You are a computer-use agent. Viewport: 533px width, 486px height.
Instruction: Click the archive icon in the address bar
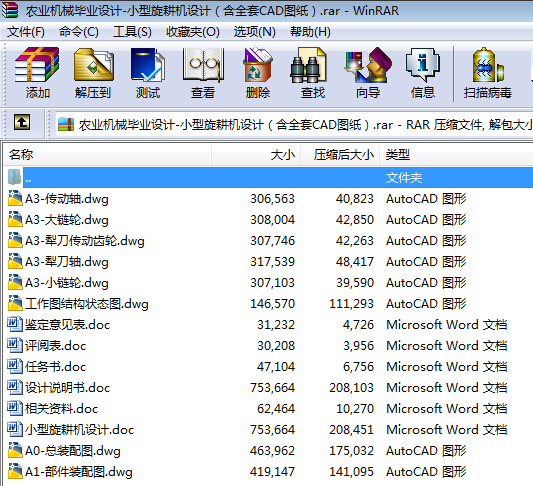(66, 124)
